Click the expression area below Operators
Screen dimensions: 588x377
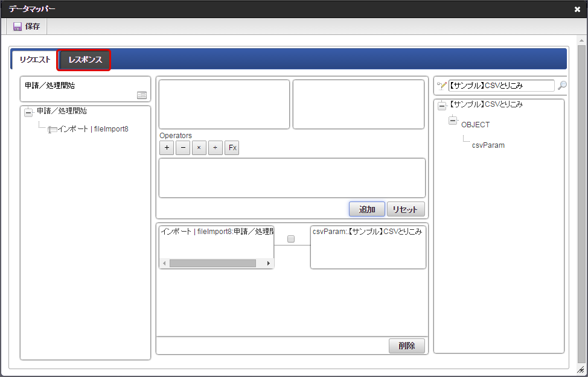[292, 178]
